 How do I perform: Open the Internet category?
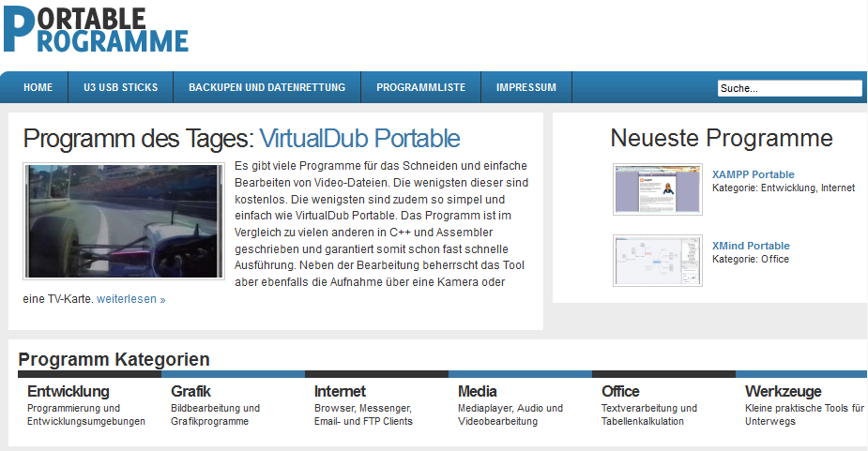tap(340, 391)
